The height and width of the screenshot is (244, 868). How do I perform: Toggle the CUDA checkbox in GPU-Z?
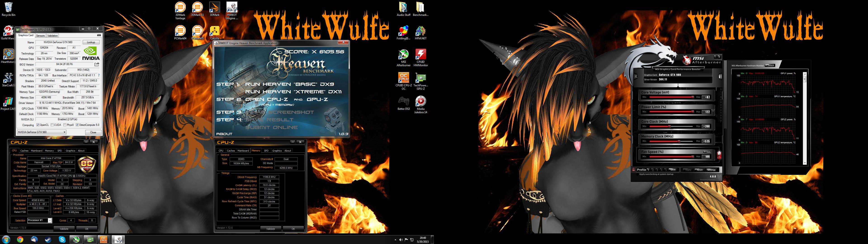52,125
